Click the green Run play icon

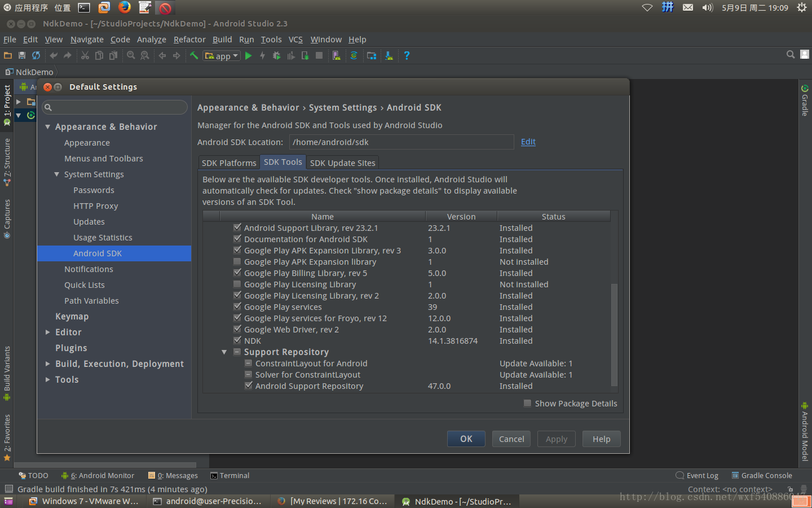click(x=248, y=55)
